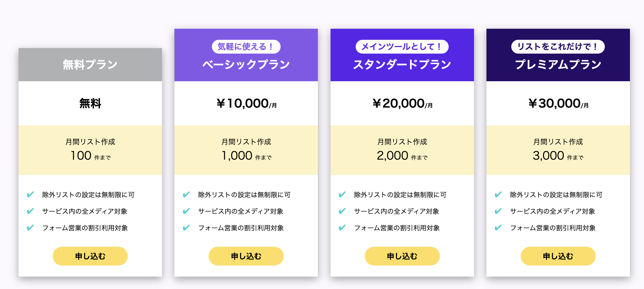Click the リストをこれだけで！ badge
This screenshot has width=644, height=289.
tap(558, 47)
